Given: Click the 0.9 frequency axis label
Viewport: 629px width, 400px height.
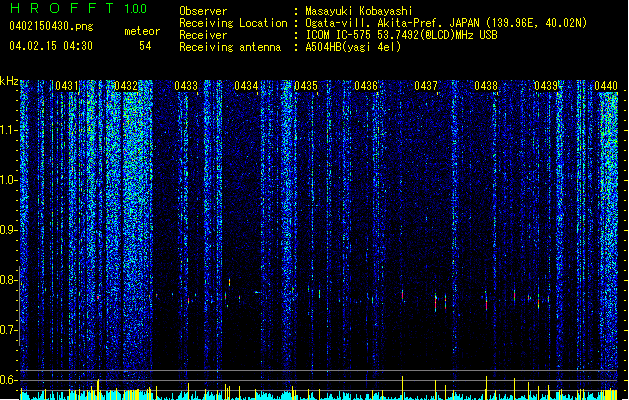Looking at the screenshot, I should click(7, 230).
